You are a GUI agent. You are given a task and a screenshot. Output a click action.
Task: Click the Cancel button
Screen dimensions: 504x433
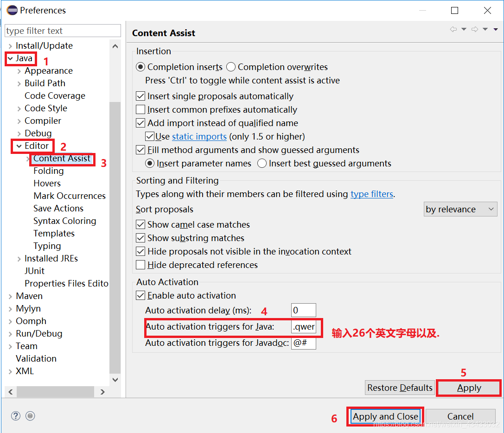pos(460,417)
